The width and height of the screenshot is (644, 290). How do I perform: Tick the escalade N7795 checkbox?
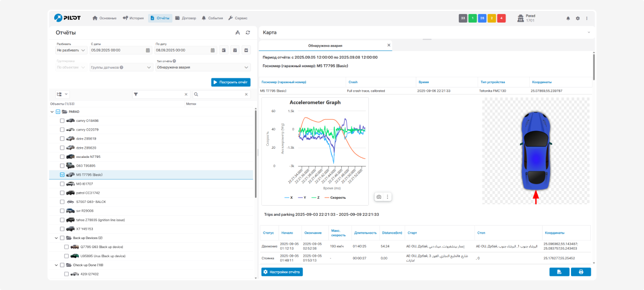point(62,157)
